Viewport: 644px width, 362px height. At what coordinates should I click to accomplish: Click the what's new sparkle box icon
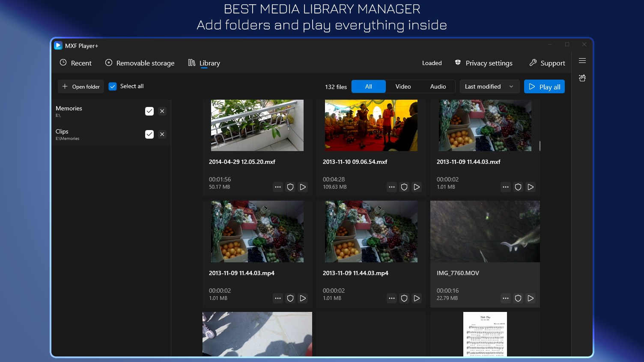coord(582,78)
